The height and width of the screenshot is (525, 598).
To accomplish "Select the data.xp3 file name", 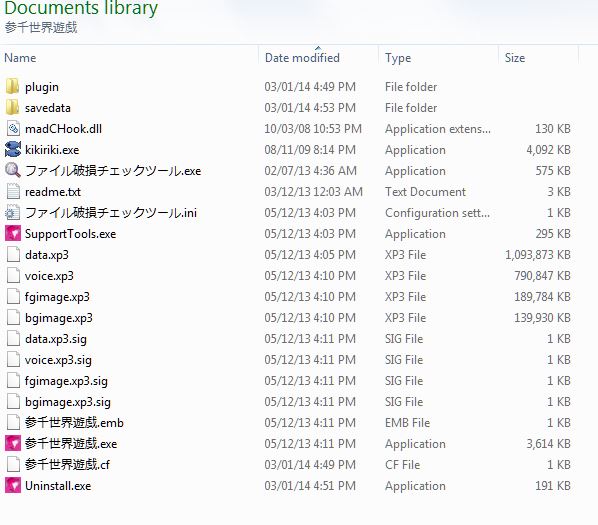I will 47,255.
